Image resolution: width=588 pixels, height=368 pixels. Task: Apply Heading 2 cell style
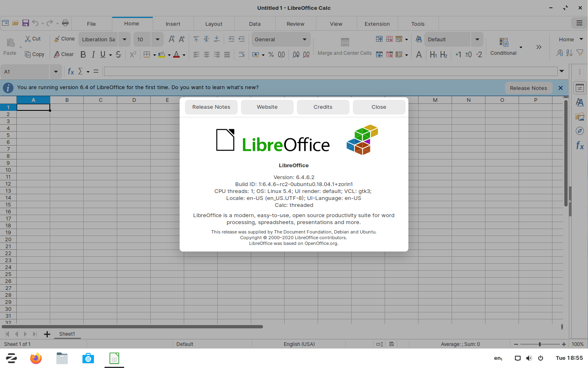pos(444,54)
